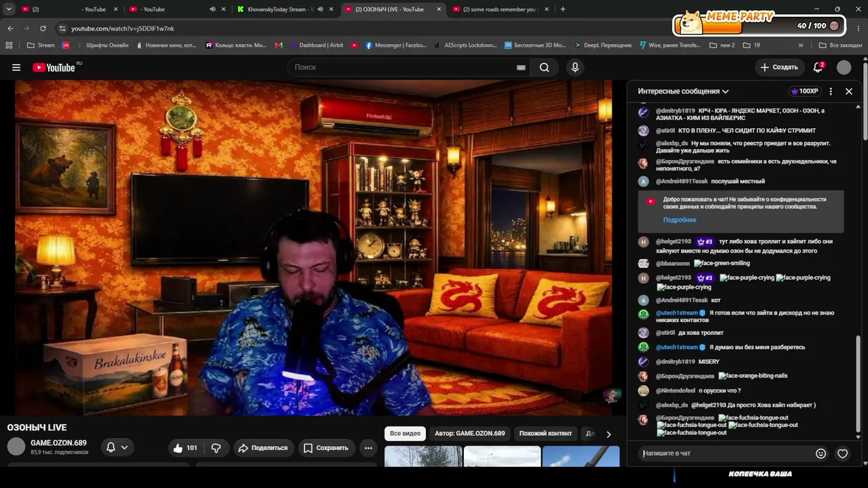This screenshot has width=868, height=488.
Task: Open the account avatar menu
Action: [x=844, y=67]
